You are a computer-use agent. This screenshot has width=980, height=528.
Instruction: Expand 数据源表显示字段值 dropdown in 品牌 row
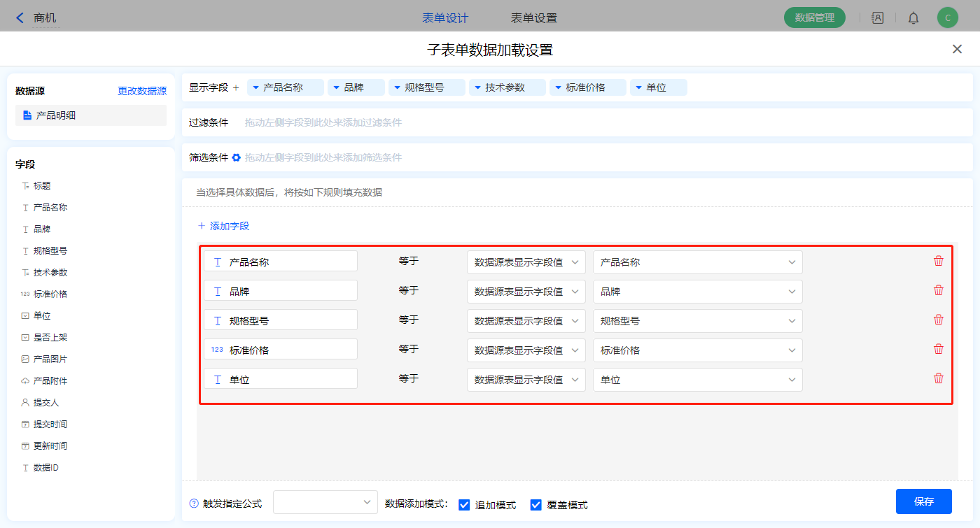(526, 292)
